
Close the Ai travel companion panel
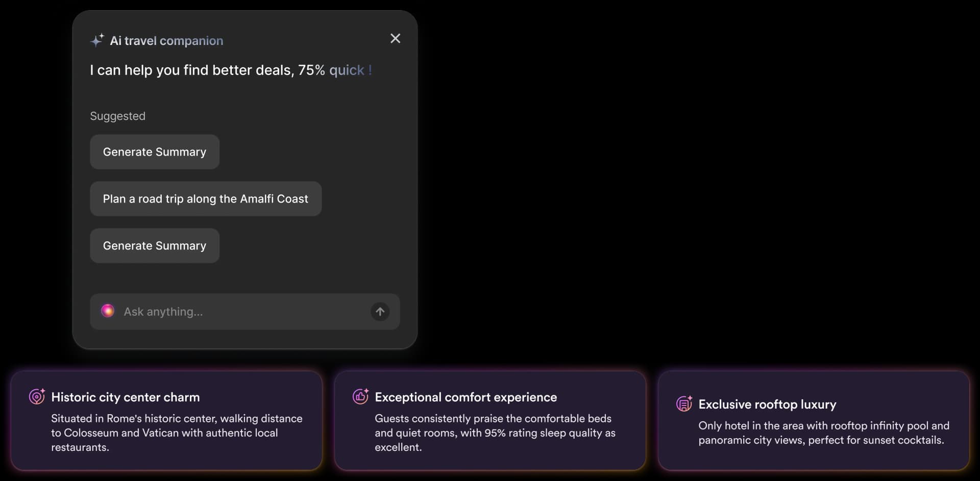coord(395,39)
